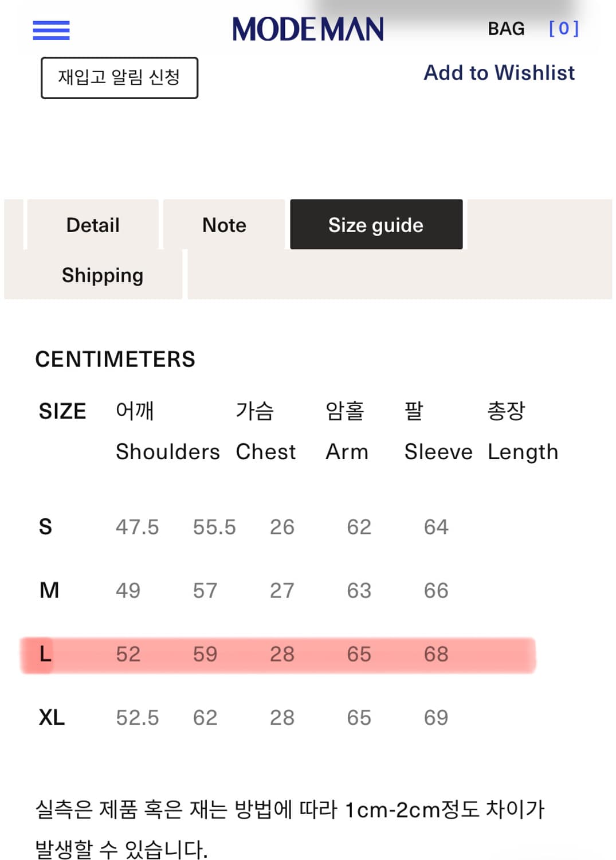Viewport: 616px width, 860px height.
Task: View the Shipping tab
Action: coord(103,276)
